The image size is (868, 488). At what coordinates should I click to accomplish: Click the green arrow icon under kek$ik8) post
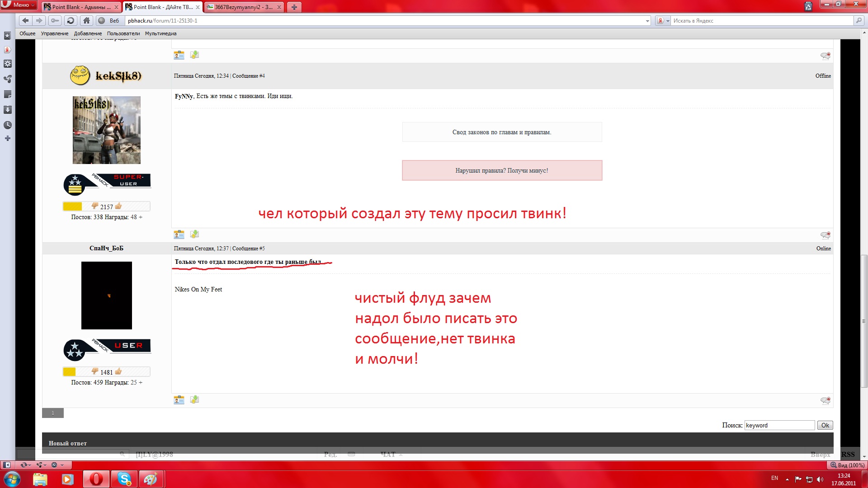(194, 234)
